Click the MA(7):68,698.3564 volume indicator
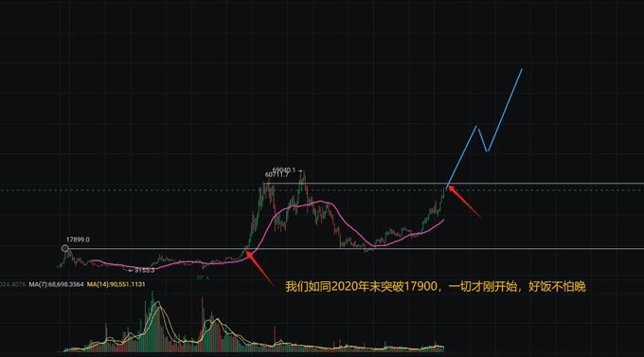 [x=56, y=284]
